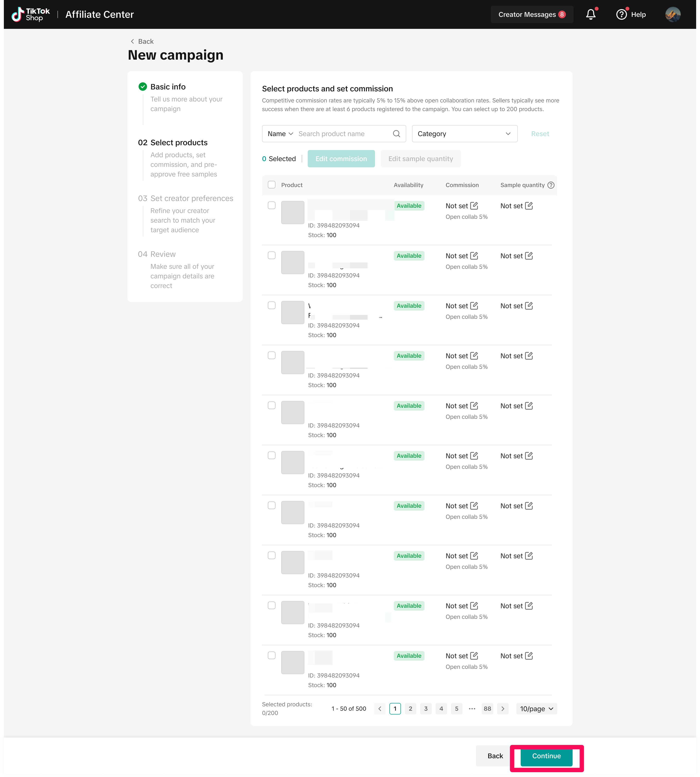The width and height of the screenshot is (700, 777).
Task: Go to next page with right arrow
Action: pyautogui.click(x=503, y=708)
